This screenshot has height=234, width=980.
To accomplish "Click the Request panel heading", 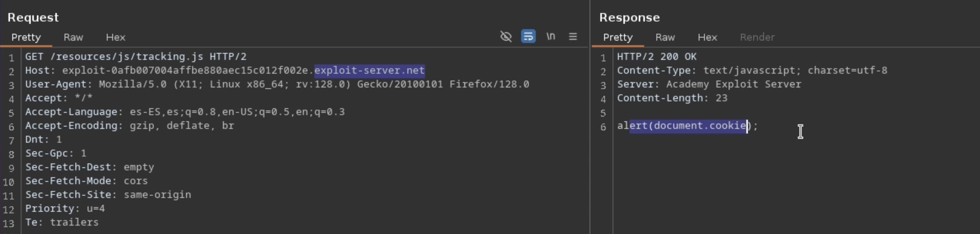I will point(33,17).
